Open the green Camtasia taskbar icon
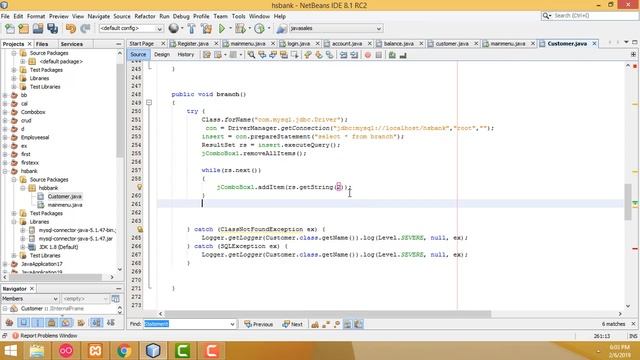 (182, 351)
